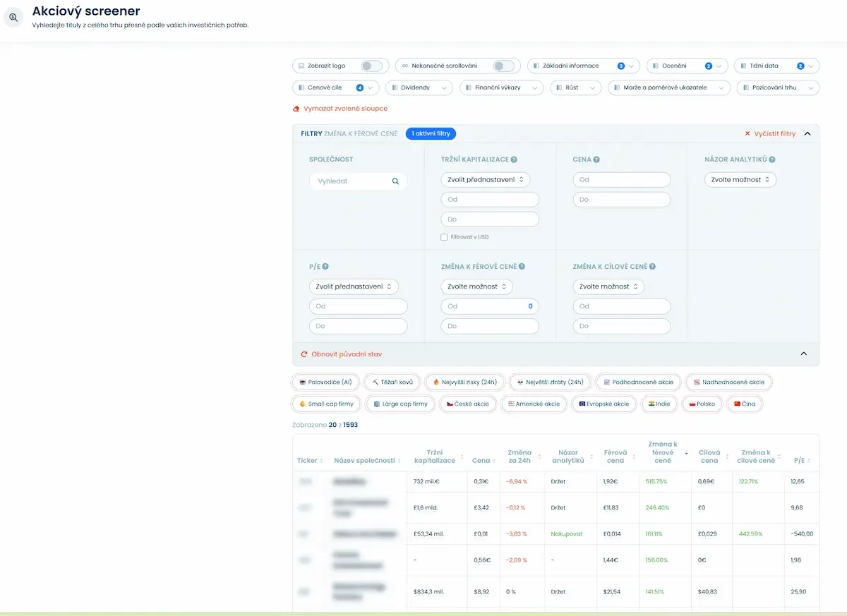
Task: Click Změna k férové ceně Od field
Action: [x=490, y=306]
